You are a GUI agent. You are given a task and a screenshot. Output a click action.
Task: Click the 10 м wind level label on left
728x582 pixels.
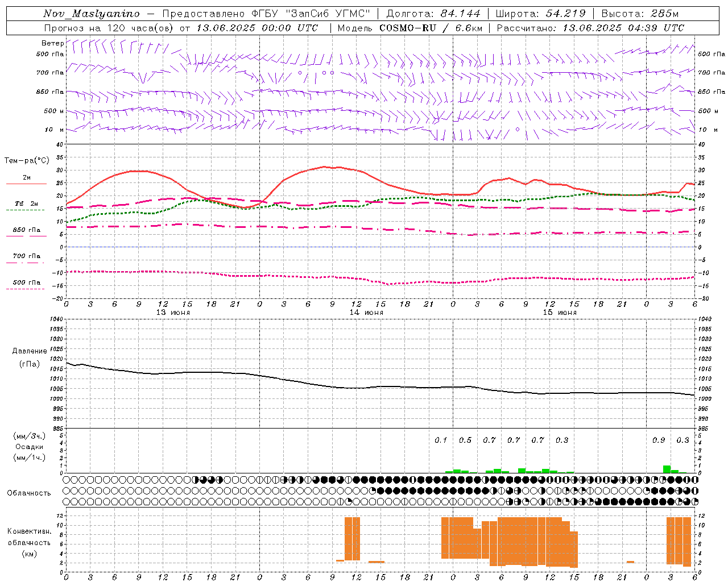[x=53, y=130]
